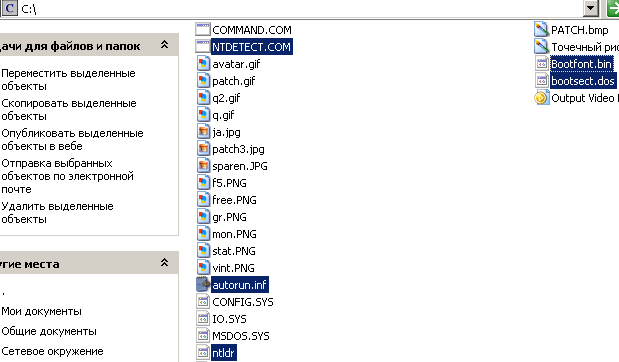This screenshot has width=619, height=362.
Task: Click the autorun.inf file name
Action: click(239, 285)
